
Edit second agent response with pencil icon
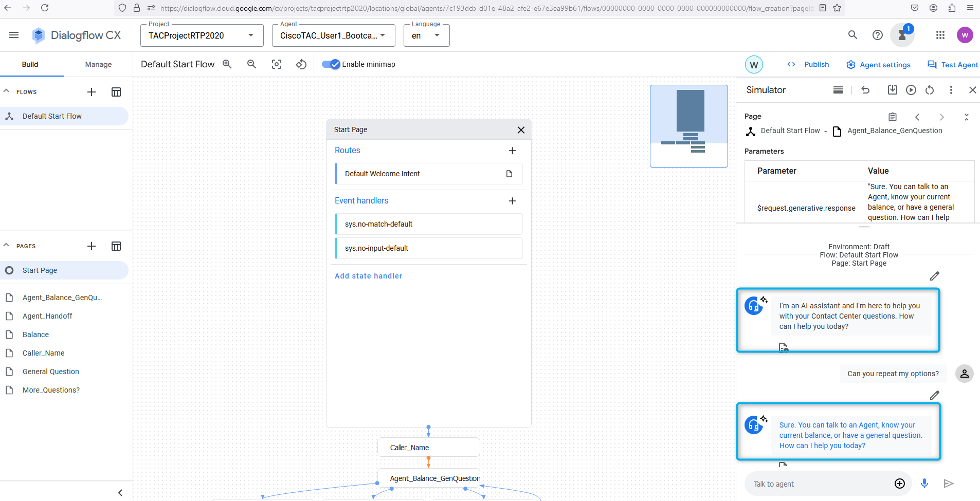[935, 395]
